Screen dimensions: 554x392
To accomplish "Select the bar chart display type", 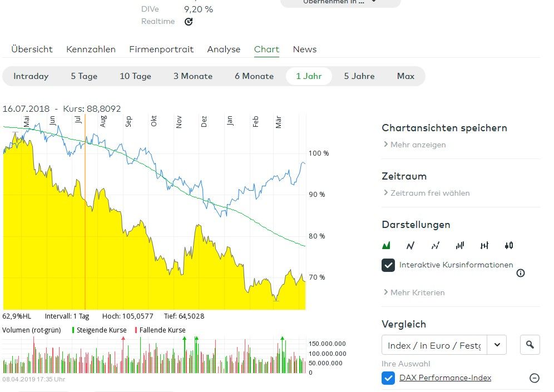I will click(x=460, y=245).
